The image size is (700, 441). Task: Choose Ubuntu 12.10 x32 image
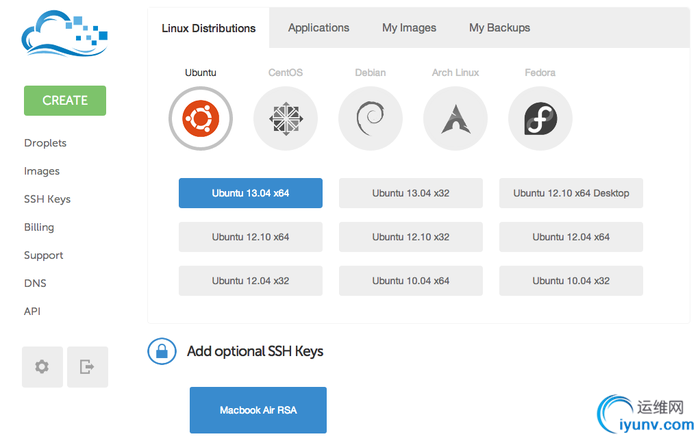click(411, 237)
